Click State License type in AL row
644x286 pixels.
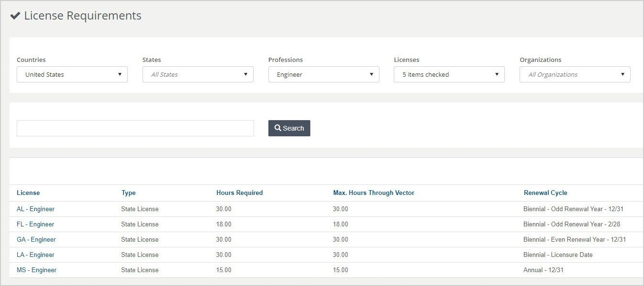coord(140,209)
